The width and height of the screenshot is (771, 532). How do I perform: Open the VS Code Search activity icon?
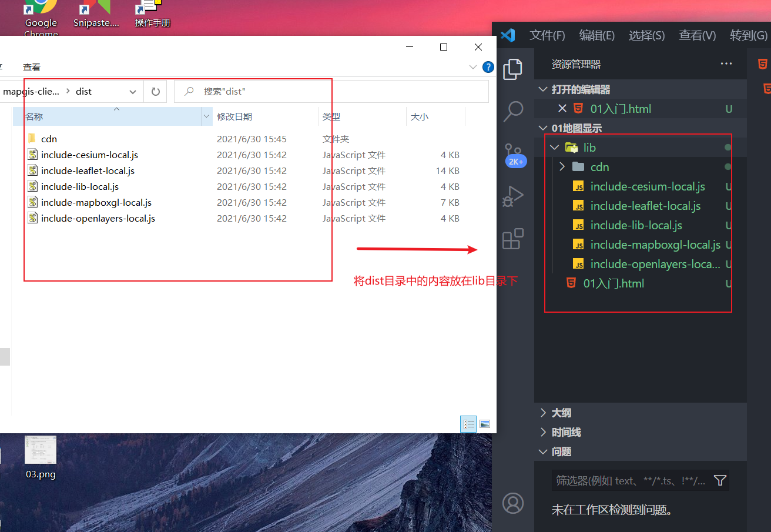[513, 110]
